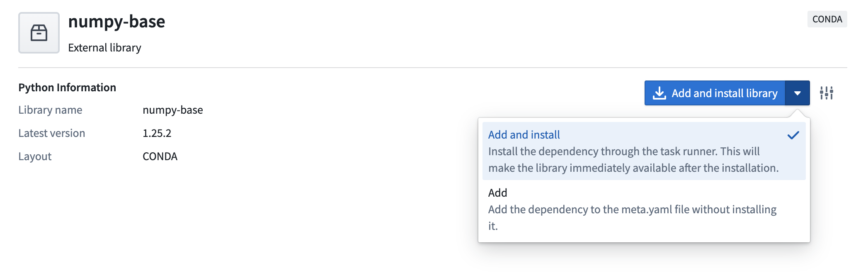868x273 pixels.
Task: Click the numpy-base package box icon
Action: click(39, 33)
